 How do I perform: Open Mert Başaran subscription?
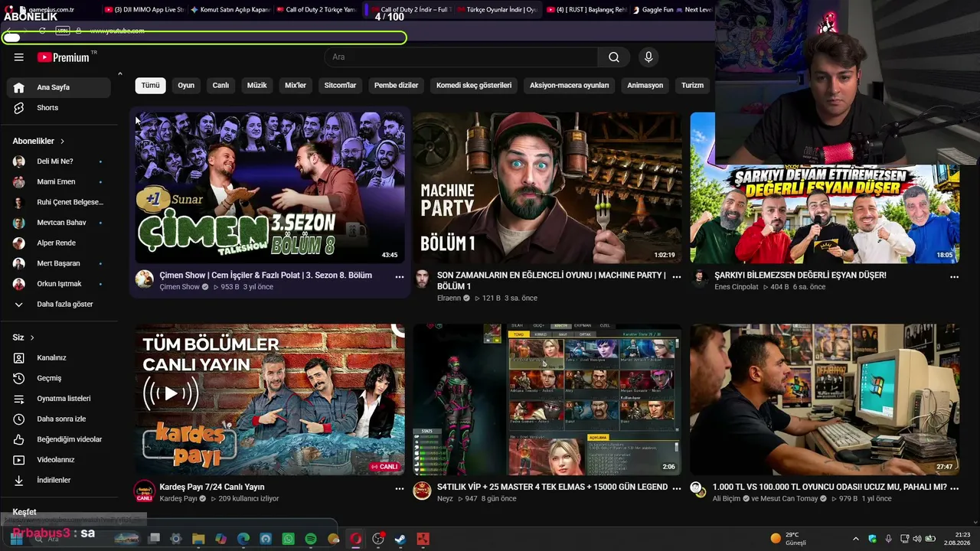point(58,263)
